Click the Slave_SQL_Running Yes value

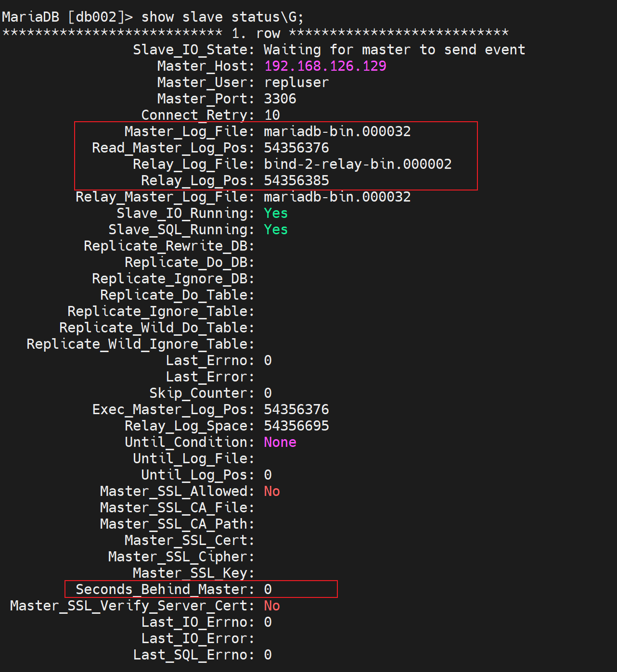276,229
